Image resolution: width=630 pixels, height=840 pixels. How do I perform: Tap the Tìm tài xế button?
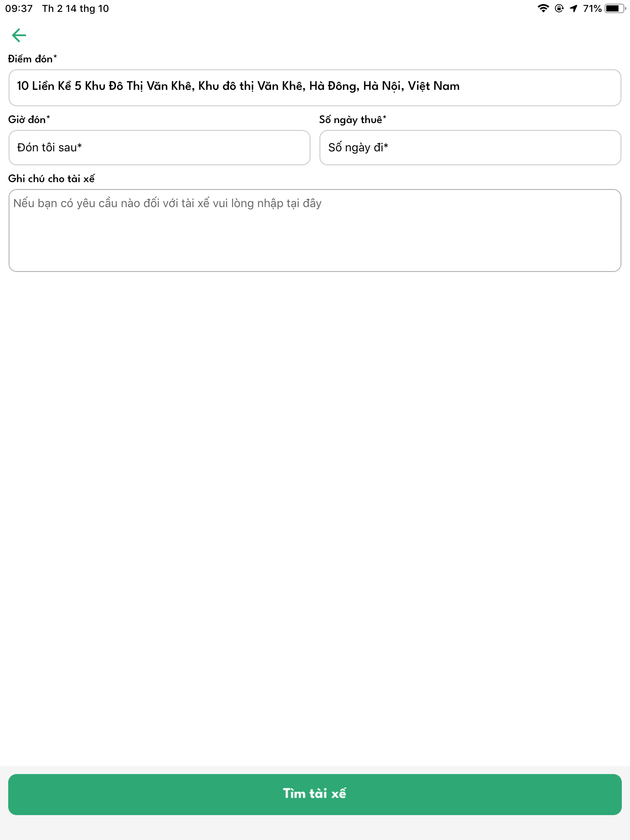pos(315,794)
